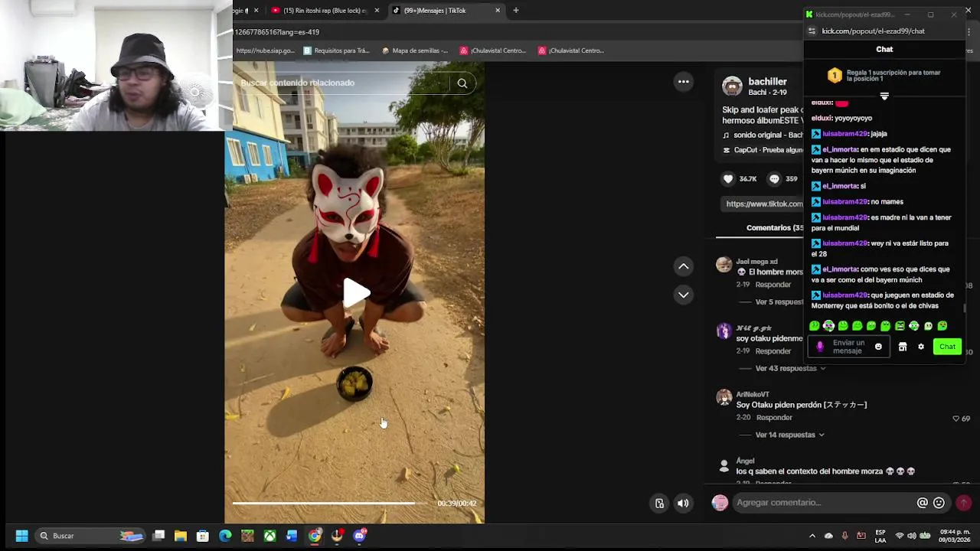The height and width of the screenshot is (551, 980).
Task: Open the first '¡Chulavista! Centro...' bookmark
Action: [493, 51]
